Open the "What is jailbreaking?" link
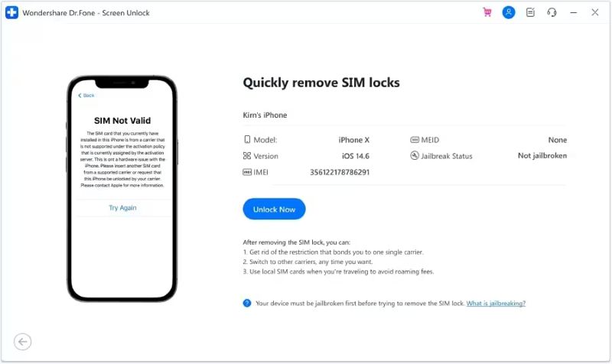 (496, 303)
